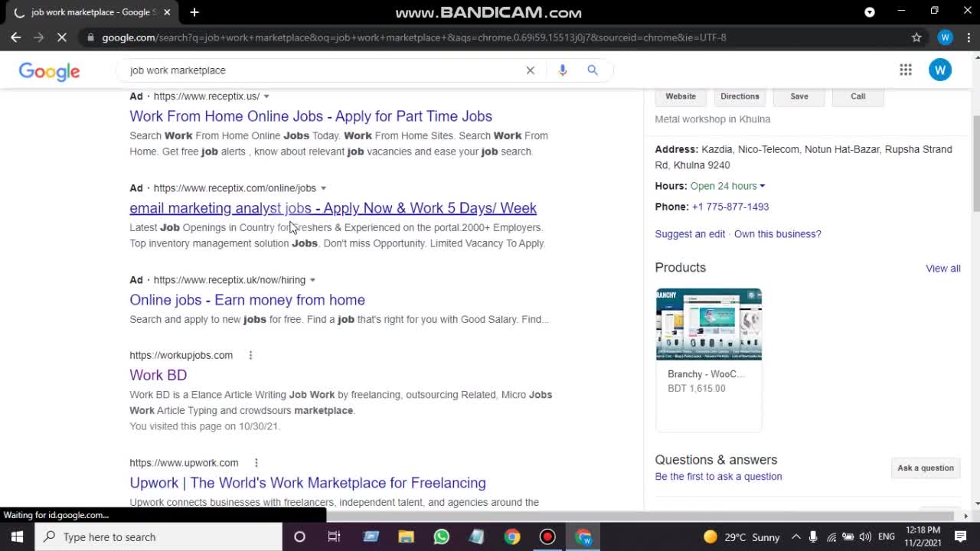Click the Save button
This screenshot has width=980, height=551.
(x=799, y=96)
